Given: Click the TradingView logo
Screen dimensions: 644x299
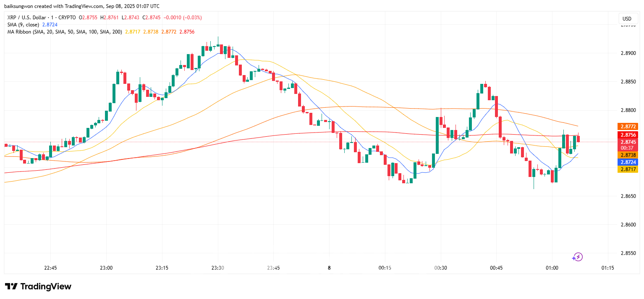Looking at the screenshot, I should coord(38,286).
